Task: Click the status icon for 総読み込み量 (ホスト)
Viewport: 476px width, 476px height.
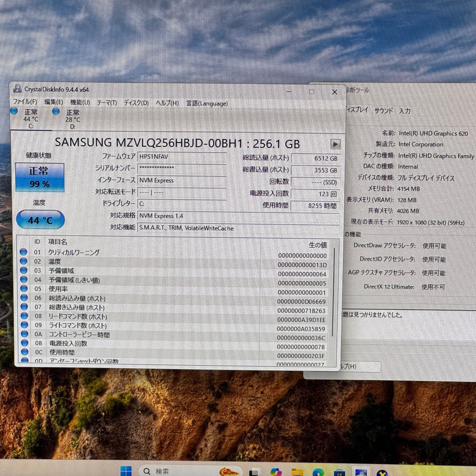Action: pyautogui.click(x=24, y=297)
